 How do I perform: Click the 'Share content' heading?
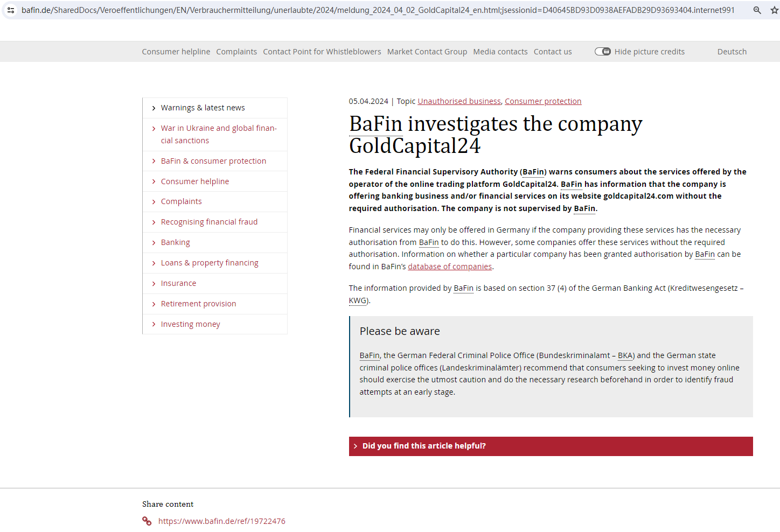(168, 504)
